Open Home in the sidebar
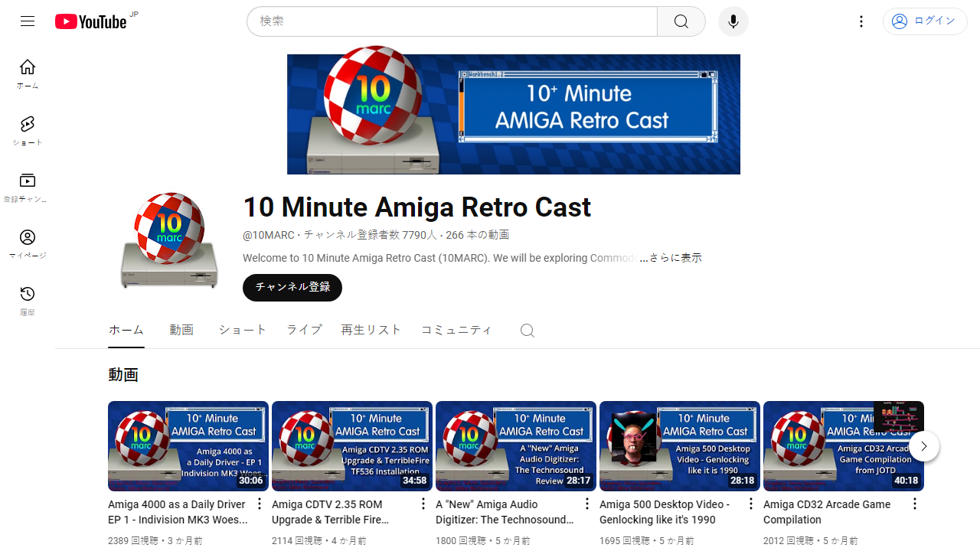Image resolution: width=980 pixels, height=551 pixels. click(28, 74)
